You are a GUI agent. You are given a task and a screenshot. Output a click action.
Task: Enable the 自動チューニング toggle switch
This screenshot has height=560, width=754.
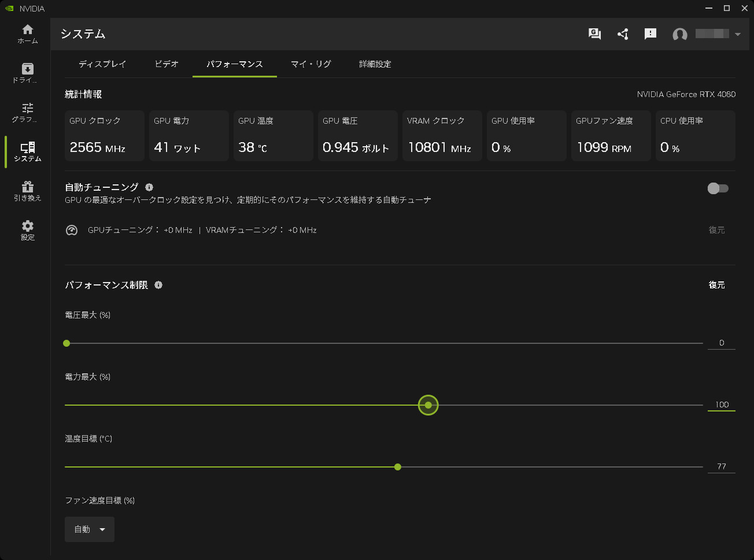718,188
